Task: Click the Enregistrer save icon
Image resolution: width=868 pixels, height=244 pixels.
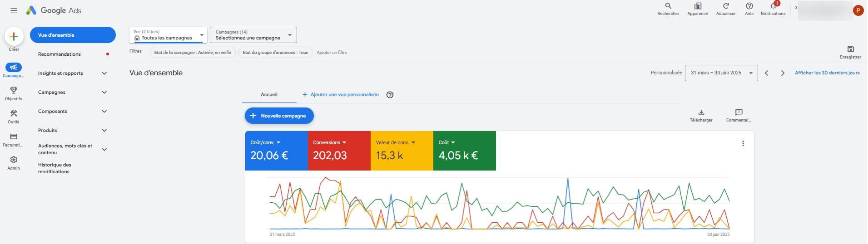Action: 851,49
